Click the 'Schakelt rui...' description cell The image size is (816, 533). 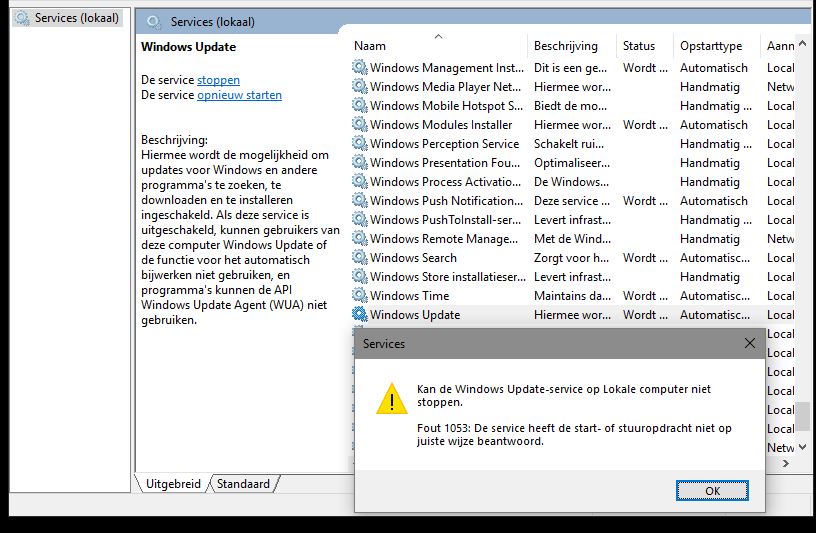[x=569, y=144]
